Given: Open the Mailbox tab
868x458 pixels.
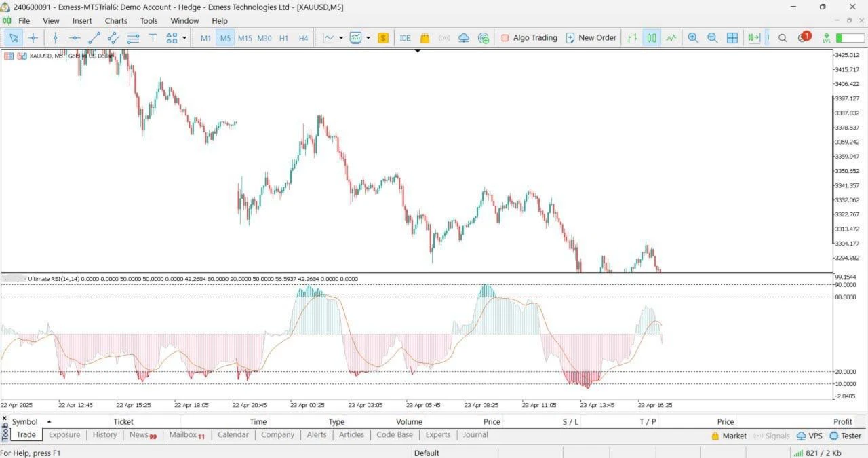Looking at the screenshot, I should pyautogui.click(x=186, y=435).
